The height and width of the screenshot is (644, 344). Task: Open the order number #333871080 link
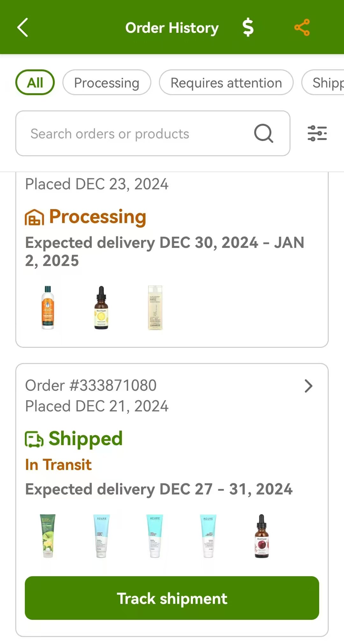pos(91,385)
